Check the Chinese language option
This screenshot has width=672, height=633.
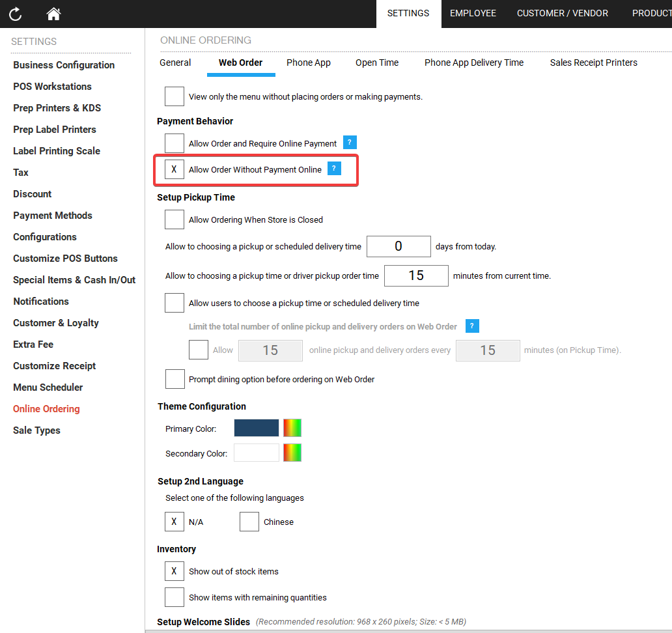coord(249,521)
